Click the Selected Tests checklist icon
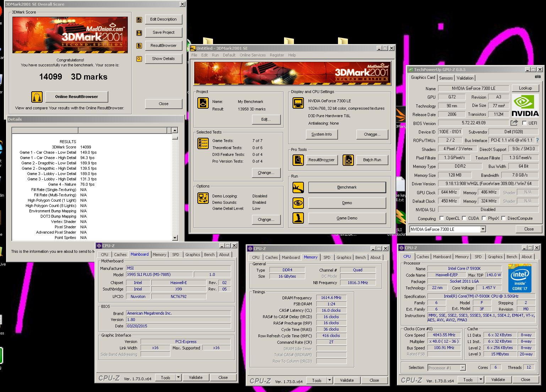546x392 pixels. tap(203, 143)
